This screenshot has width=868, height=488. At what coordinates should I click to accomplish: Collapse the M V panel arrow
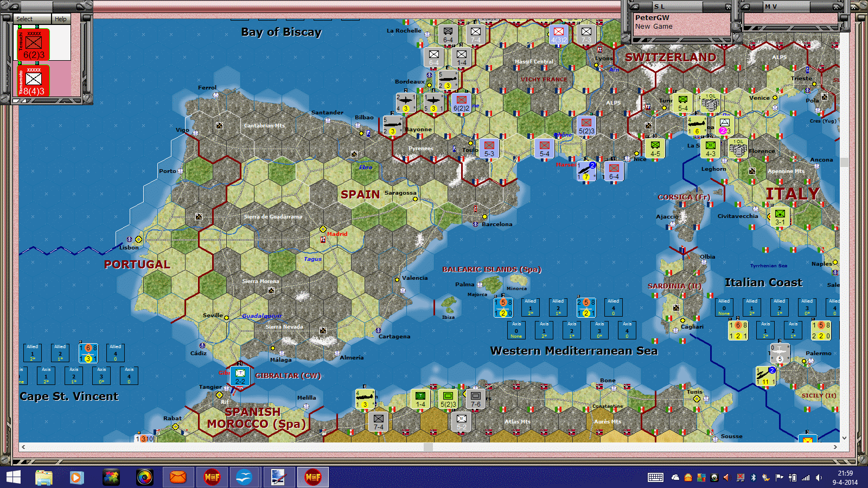point(745,7)
